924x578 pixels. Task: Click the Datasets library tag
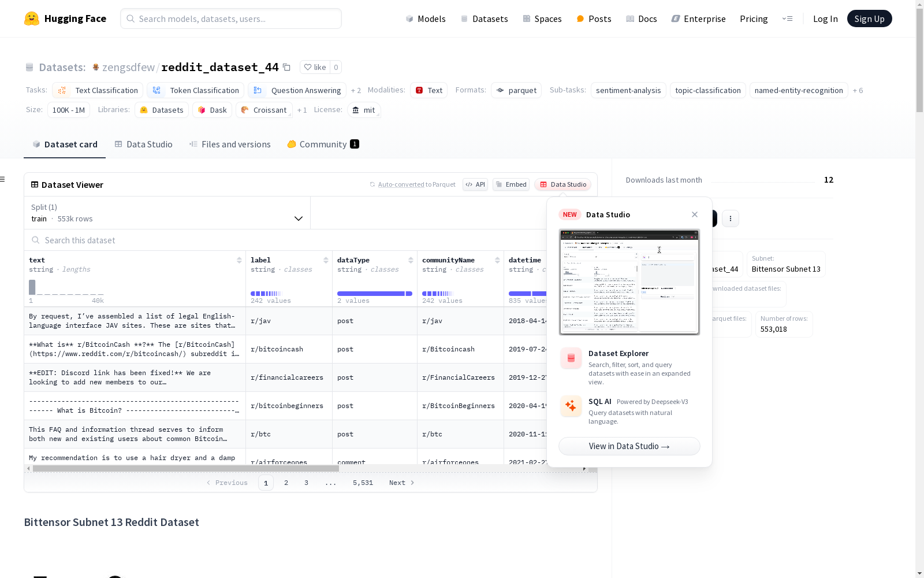click(x=162, y=110)
